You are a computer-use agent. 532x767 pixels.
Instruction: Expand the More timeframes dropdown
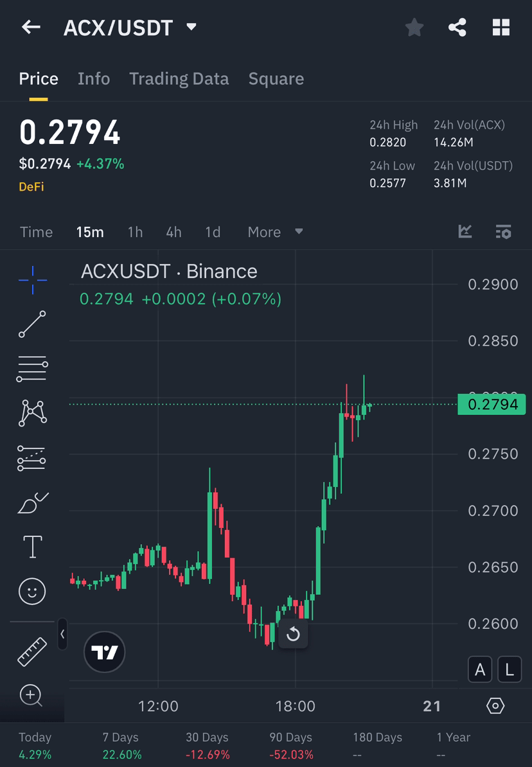coord(275,232)
